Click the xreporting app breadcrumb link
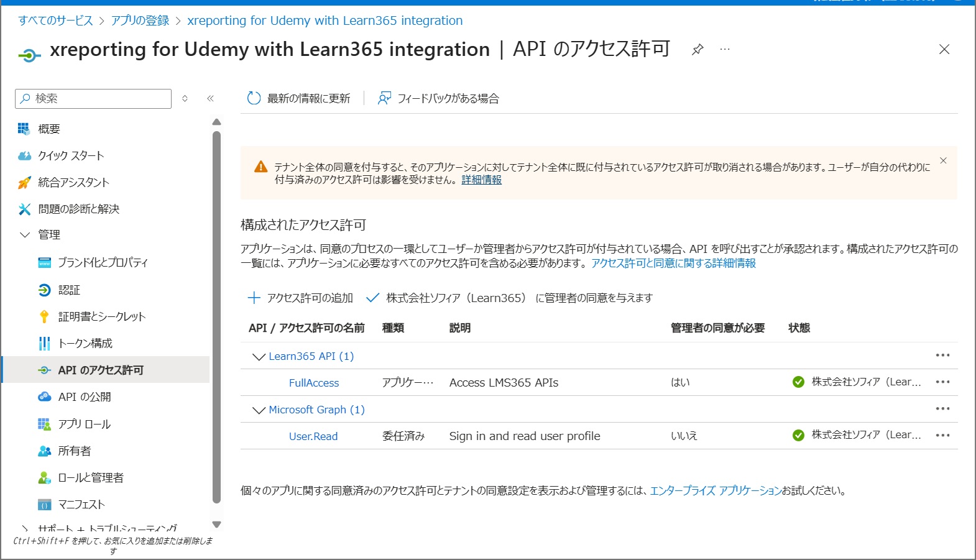The image size is (976, 560). (x=325, y=21)
